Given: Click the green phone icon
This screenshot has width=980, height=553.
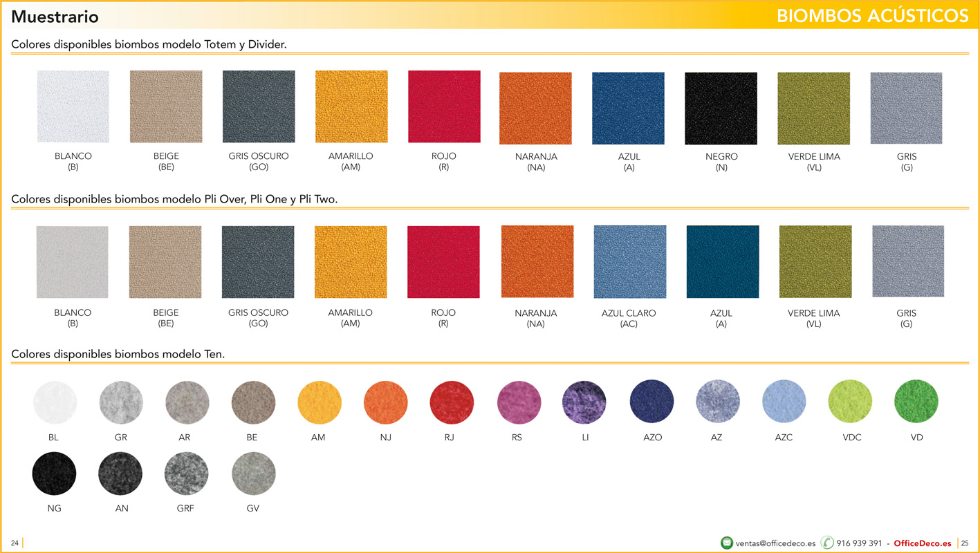Looking at the screenshot, I should tap(827, 543).
